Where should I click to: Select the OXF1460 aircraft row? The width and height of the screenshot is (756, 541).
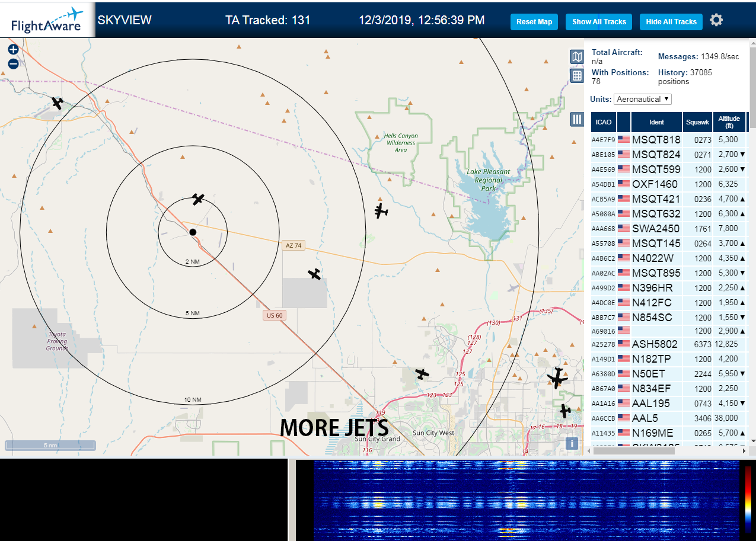(668, 184)
